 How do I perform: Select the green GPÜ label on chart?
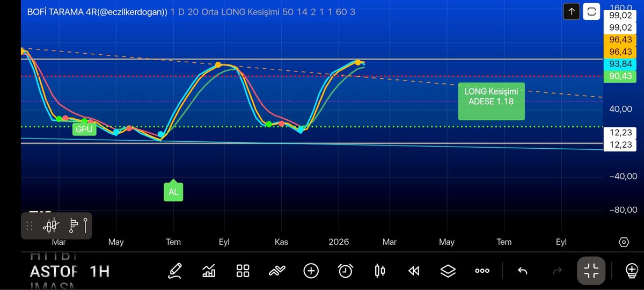point(84,129)
